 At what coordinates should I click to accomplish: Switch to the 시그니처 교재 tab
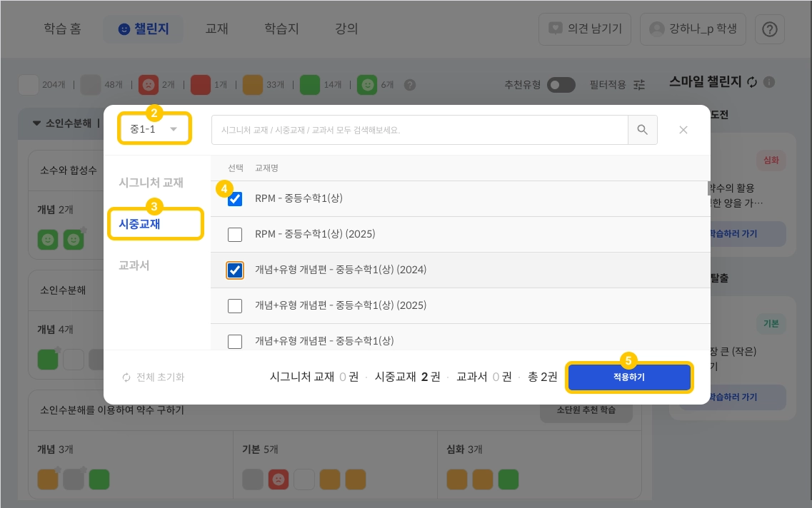pyautogui.click(x=151, y=183)
